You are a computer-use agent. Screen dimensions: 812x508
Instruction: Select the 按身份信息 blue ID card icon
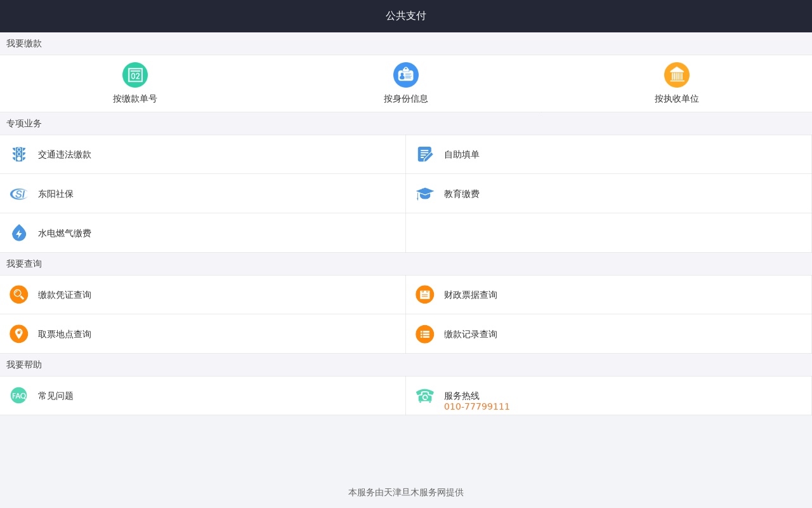406,75
